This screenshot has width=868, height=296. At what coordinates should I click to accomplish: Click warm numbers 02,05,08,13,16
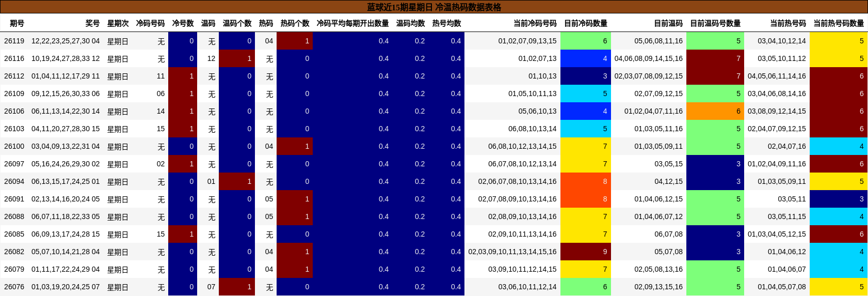coord(658,269)
